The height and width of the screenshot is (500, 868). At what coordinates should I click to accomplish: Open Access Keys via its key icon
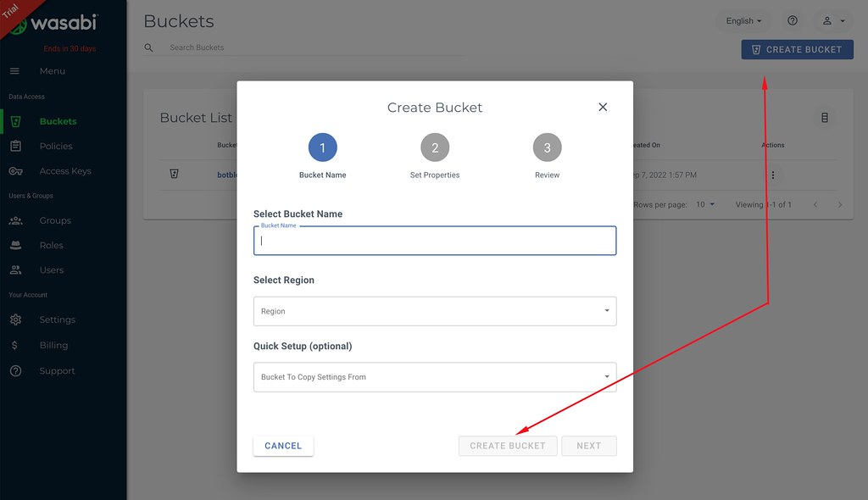tap(15, 171)
